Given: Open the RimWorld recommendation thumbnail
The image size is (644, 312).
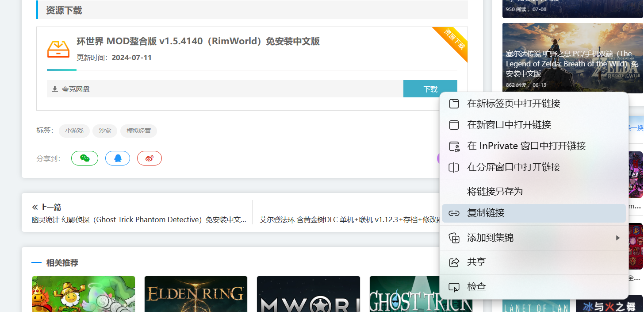Looking at the screenshot, I should [x=308, y=294].
